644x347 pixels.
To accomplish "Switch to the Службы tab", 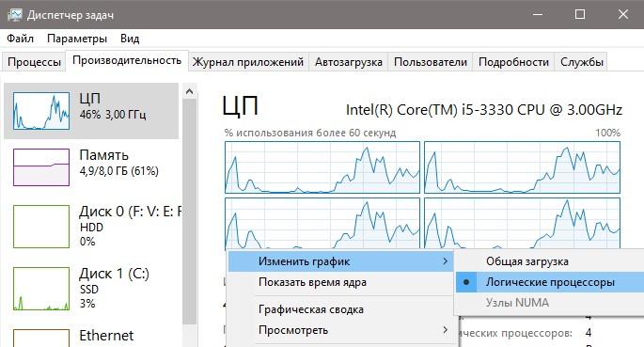I will tap(582, 62).
